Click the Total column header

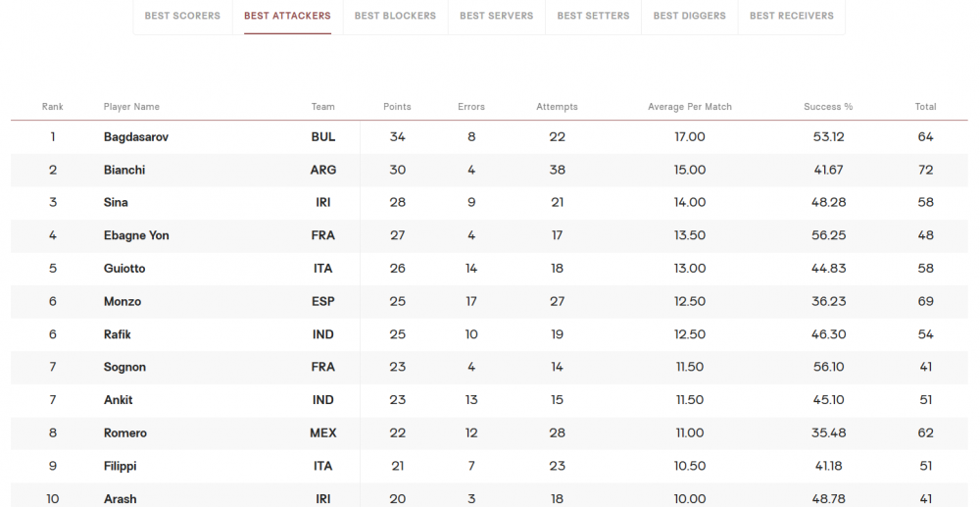click(926, 107)
